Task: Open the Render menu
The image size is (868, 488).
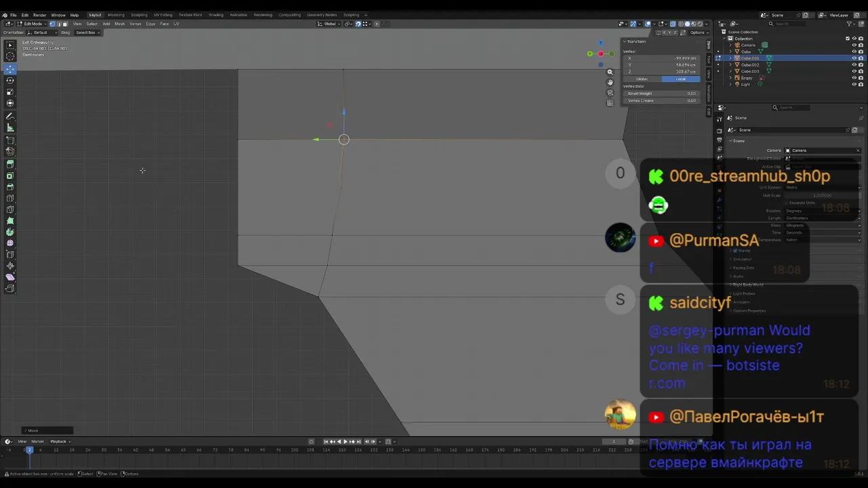Action: (x=40, y=15)
